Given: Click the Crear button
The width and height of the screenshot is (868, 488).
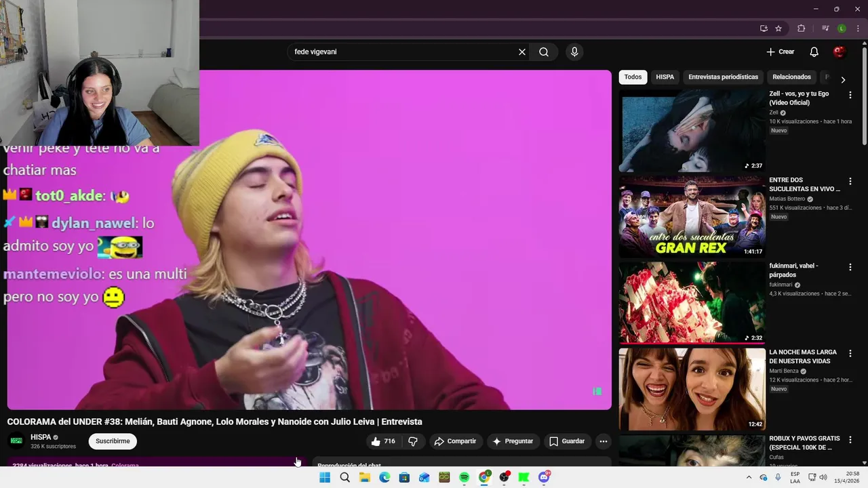Looking at the screenshot, I should coord(780,52).
